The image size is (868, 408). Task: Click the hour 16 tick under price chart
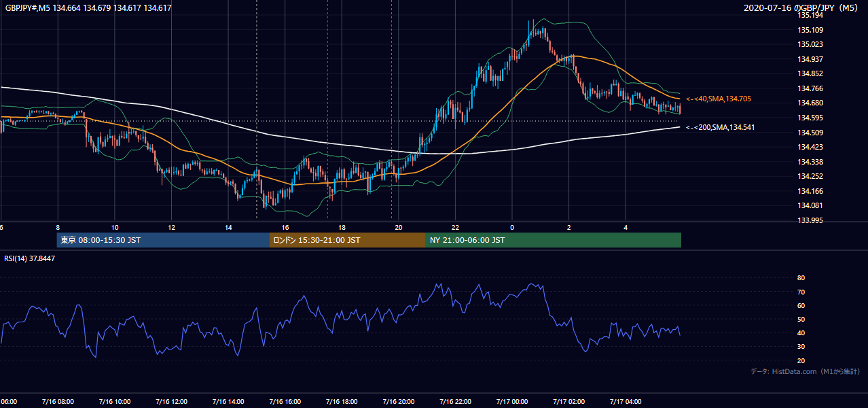coord(285,228)
